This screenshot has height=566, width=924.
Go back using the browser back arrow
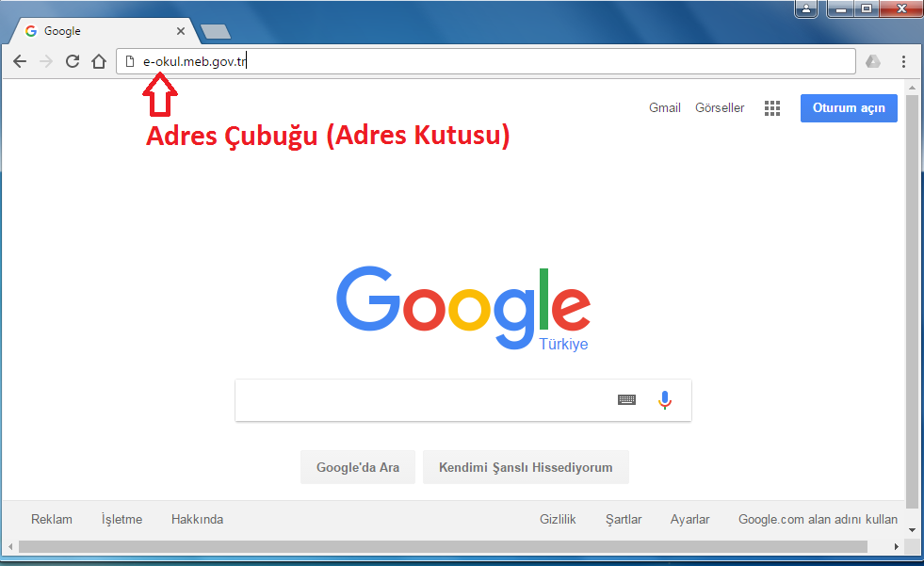(x=20, y=61)
